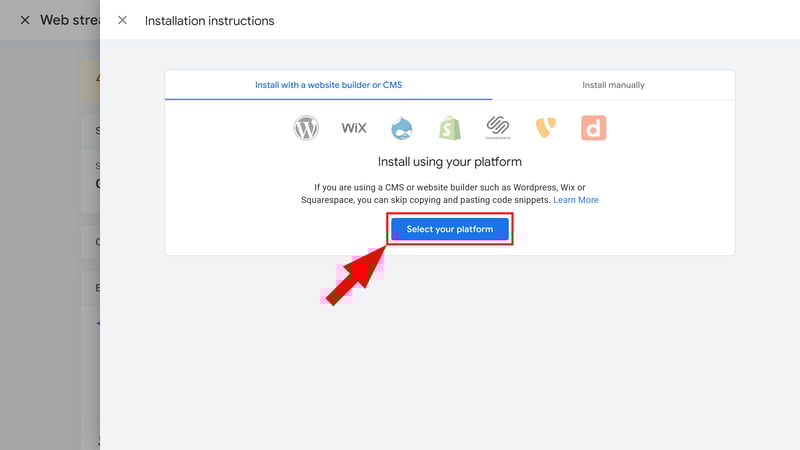This screenshot has width=800, height=450.
Task: Click the Installation instructions title text
Action: (x=209, y=20)
